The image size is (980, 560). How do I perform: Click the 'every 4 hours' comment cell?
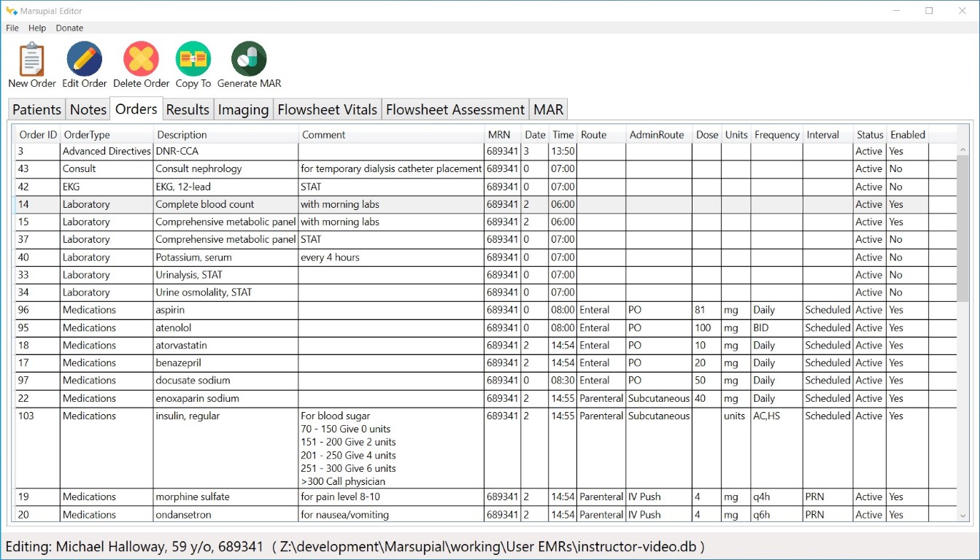click(x=392, y=257)
